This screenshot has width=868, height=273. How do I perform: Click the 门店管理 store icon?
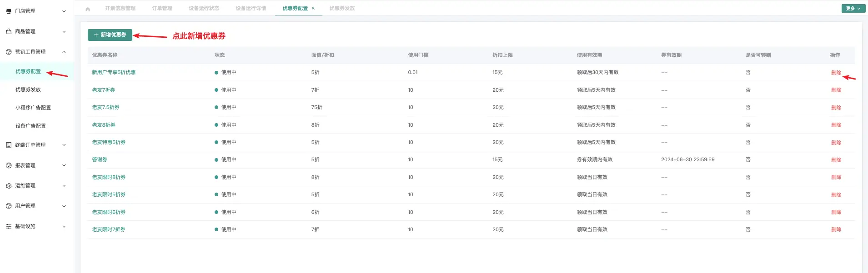[9, 11]
